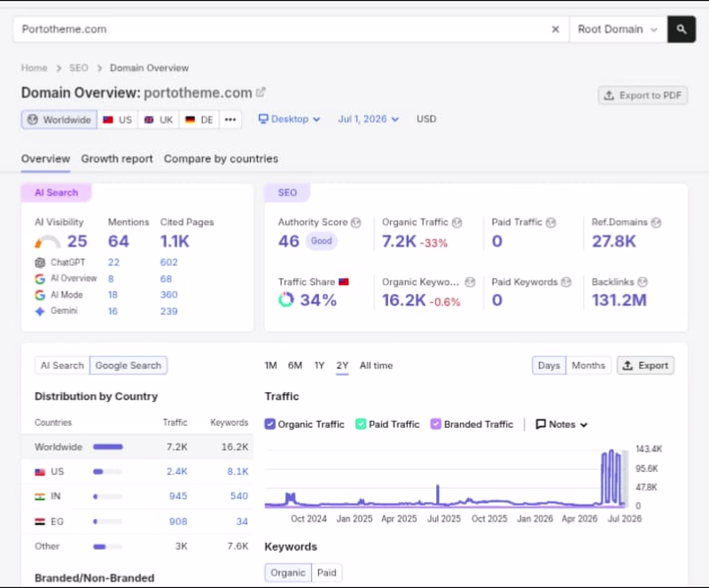Click the Export to PDF button

(643, 96)
